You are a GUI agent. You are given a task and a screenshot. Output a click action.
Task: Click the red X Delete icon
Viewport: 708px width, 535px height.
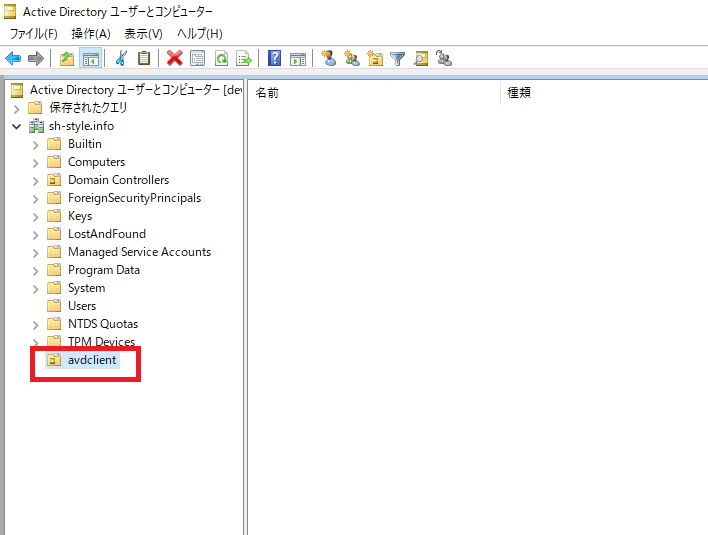[174, 59]
